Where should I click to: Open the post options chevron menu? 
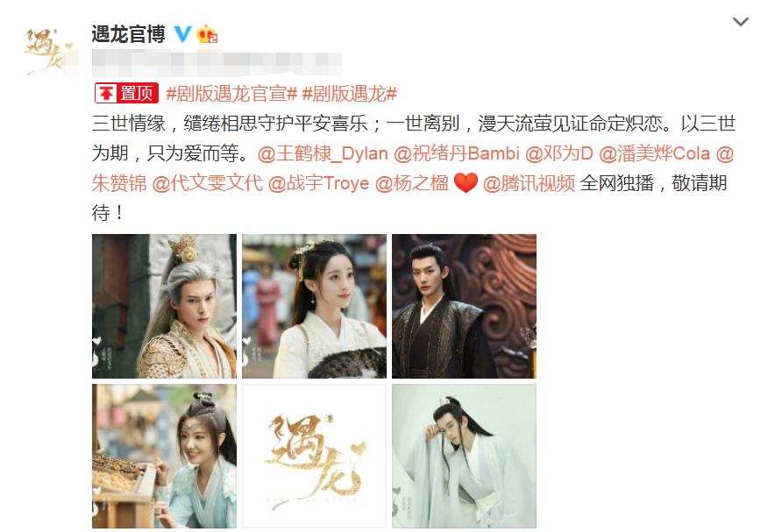(x=740, y=22)
